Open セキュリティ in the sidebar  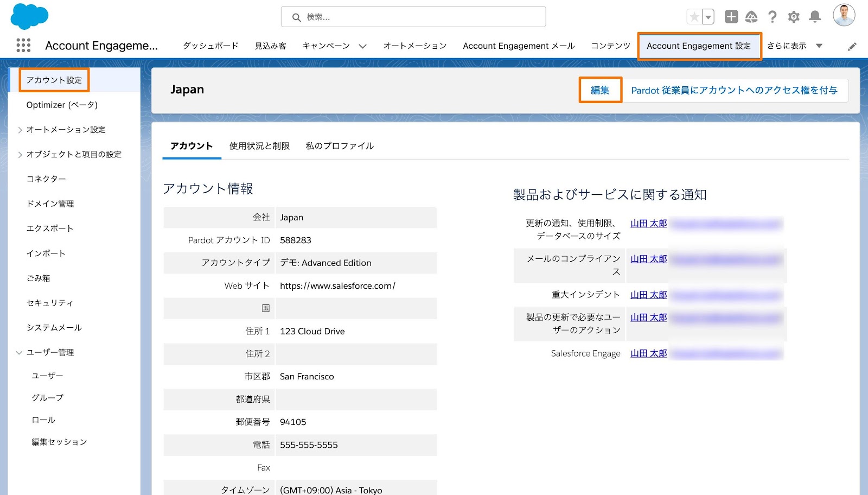point(50,303)
